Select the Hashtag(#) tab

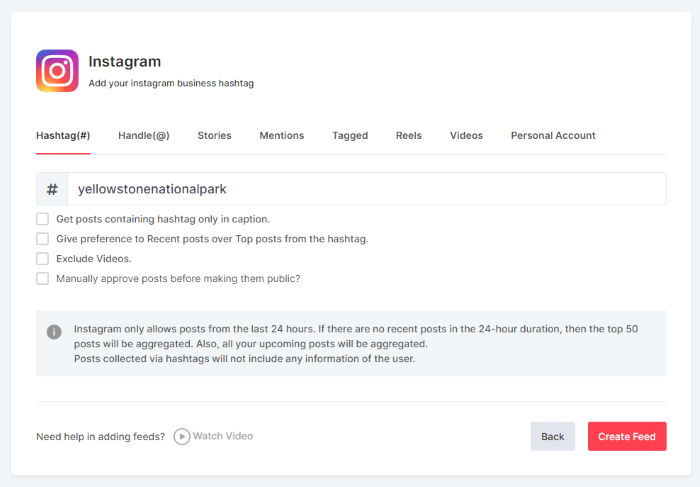[63, 136]
